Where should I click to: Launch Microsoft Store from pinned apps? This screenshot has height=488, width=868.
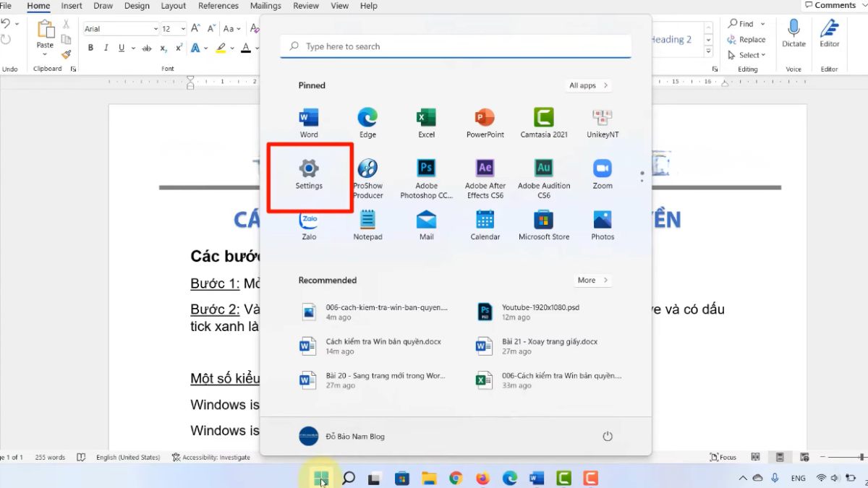point(544,226)
